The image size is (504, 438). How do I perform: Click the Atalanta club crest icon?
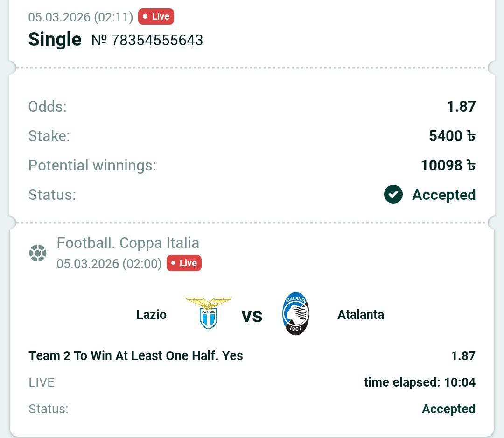pyautogui.click(x=295, y=314)
